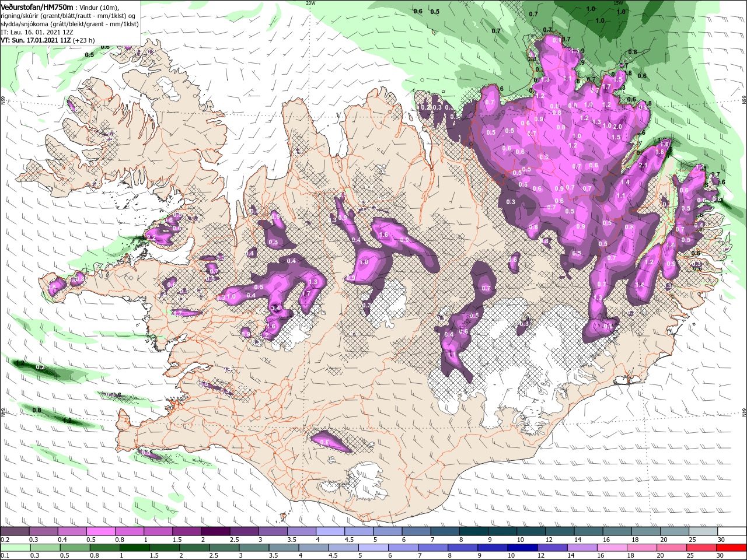Click the 30 label under the lower color scale
Image resolution: width=747 pixels, height=560 pixels.
tap(721, 556)
